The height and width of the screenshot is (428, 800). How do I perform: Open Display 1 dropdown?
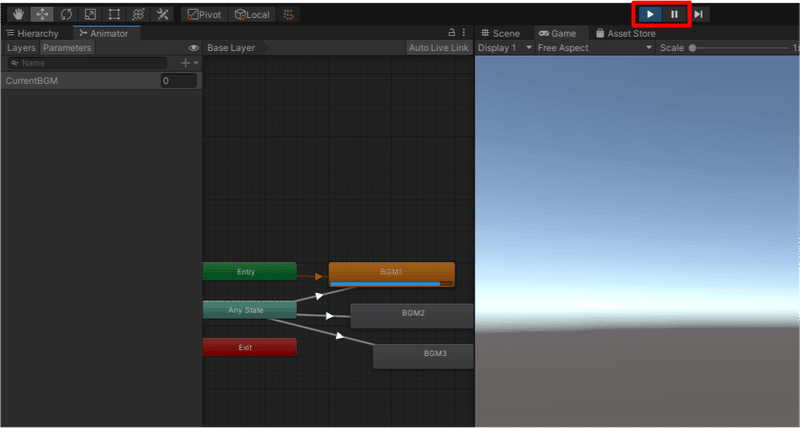pyautogui.click(x=505, y=48)
